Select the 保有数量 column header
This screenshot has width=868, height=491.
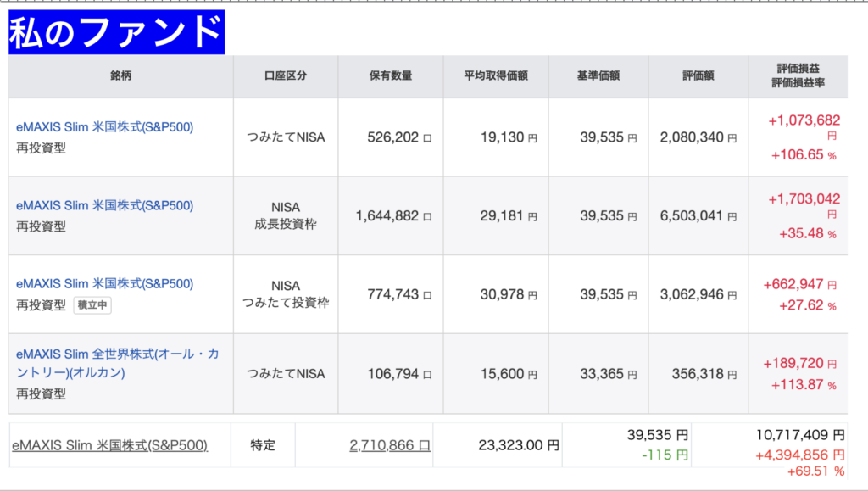point(390,76)
